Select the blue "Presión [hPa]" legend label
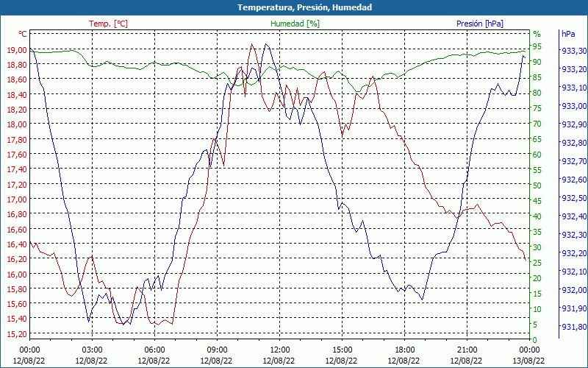The width and height of the screenshot is (588, 368). pos(480,24)
